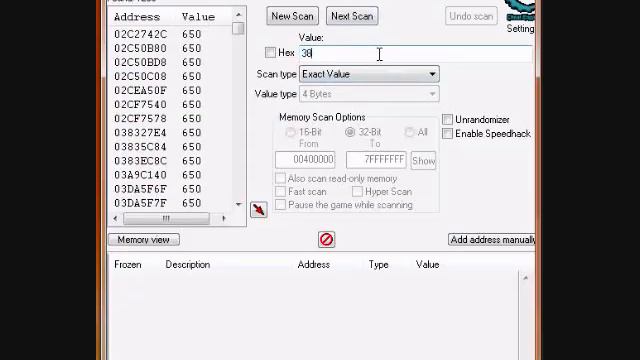Click the Value column header in results
This screenshot has height=360, width=640.
[x=198, y=17]
